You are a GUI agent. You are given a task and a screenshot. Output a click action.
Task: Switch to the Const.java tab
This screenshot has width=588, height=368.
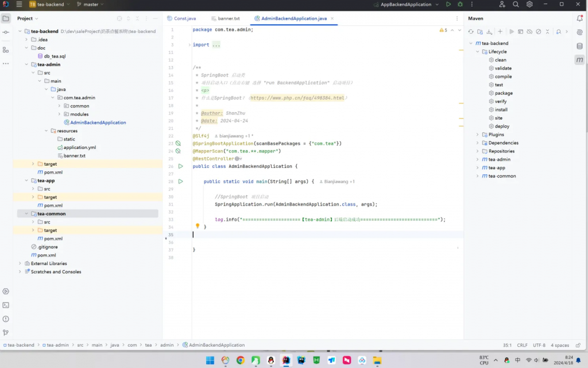184,18
